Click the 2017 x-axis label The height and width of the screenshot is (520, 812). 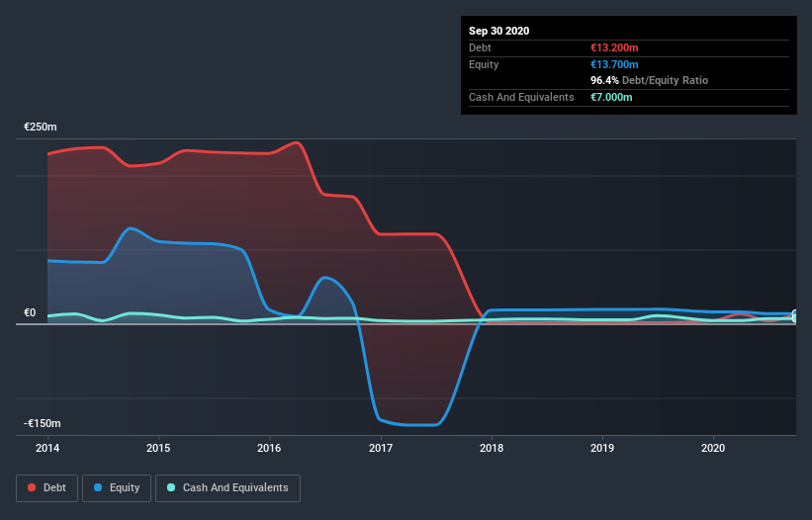point(381,448)
